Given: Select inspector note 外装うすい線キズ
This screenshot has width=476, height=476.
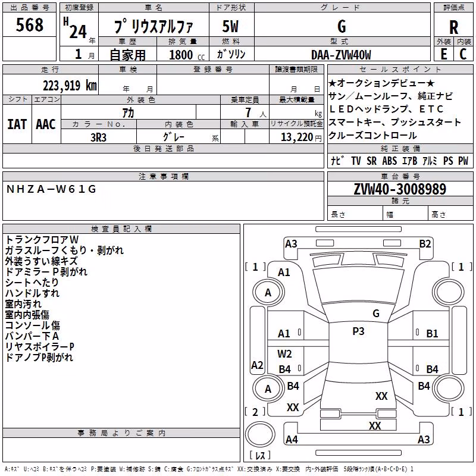Looking at the screenshot, I should 42,261.
